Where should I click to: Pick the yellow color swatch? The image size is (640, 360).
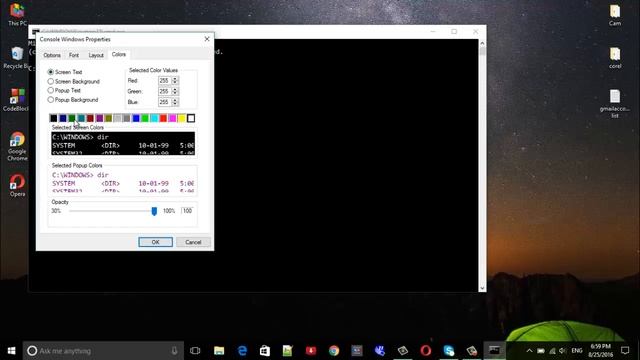tap(182, 118)
